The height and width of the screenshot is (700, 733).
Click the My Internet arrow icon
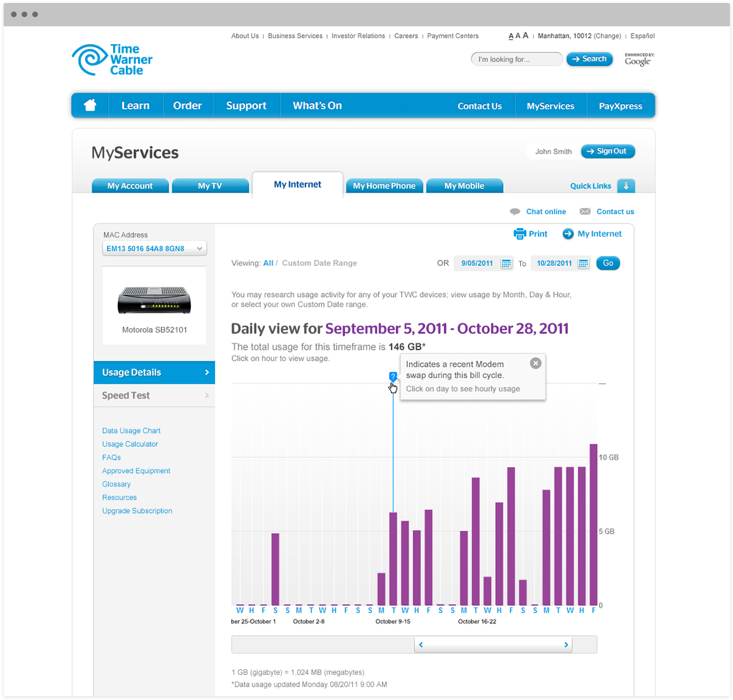click(568, 234)
